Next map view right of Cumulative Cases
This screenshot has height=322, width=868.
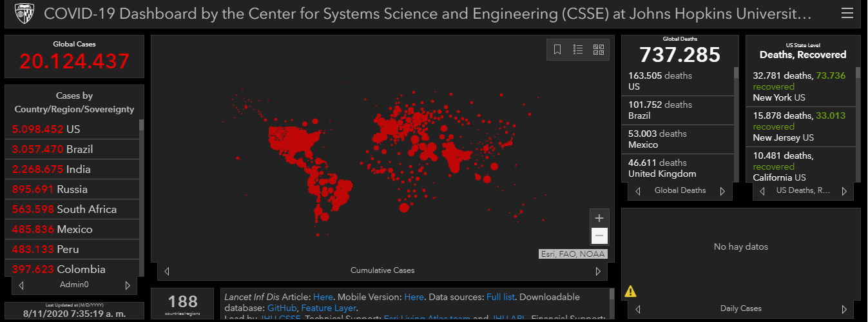point(597,271)
